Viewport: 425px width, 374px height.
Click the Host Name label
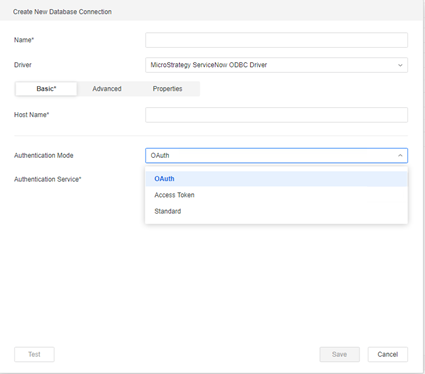(32, 115)
